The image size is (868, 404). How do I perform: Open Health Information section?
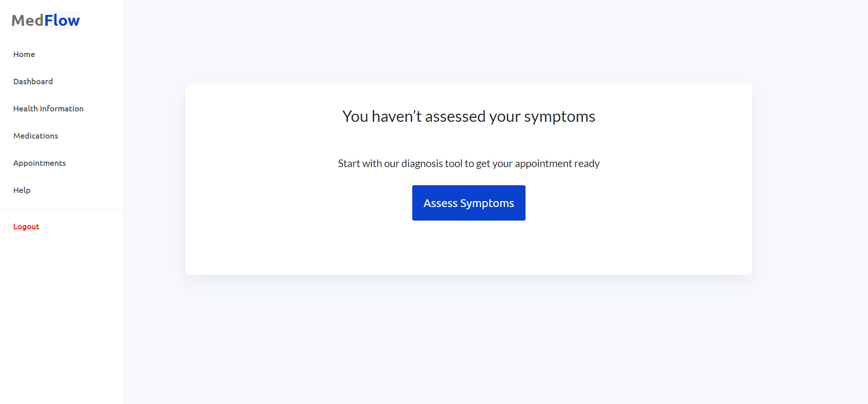tap(48, 109)
